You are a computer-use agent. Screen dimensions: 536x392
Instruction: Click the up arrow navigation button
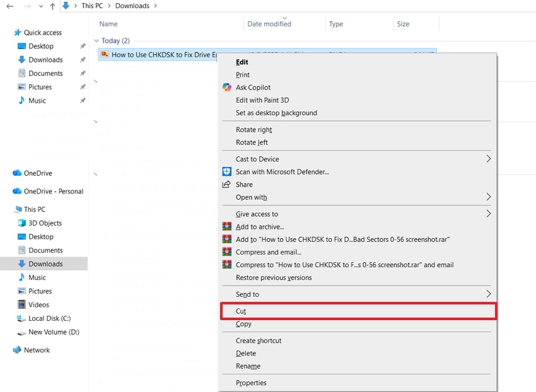pos(52,6)
